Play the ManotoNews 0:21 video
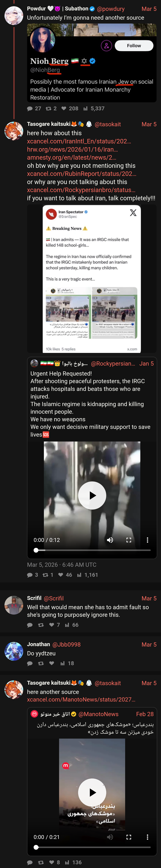This screenshot has width=161, height=868. [92, 793]
